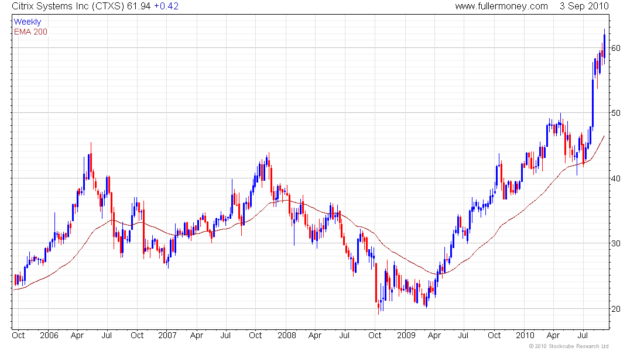Click the 2008 year label on time axis
The width and height of the screenshot is (644, 351).
pyautogui.click(x=287, y=335)
